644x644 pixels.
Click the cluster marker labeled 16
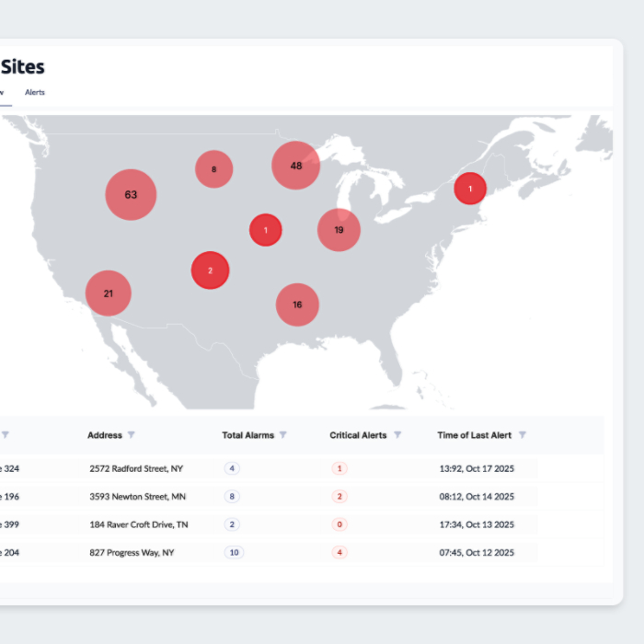click(297, 305)
